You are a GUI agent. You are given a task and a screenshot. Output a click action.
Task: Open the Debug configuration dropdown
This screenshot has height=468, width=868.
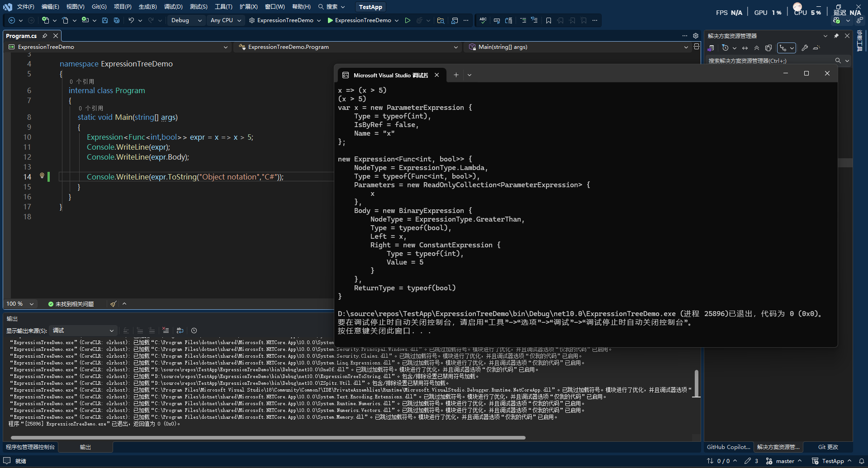186,20
